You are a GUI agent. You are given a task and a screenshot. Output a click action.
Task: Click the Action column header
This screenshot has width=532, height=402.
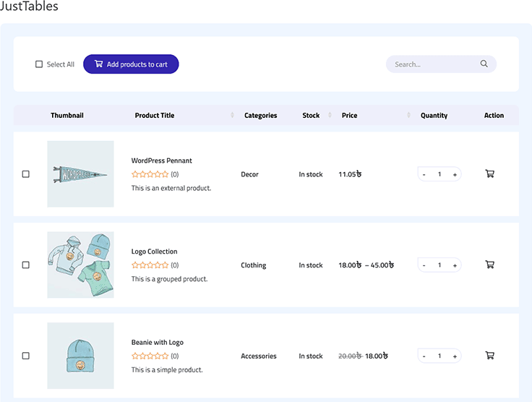click(494, 116)
